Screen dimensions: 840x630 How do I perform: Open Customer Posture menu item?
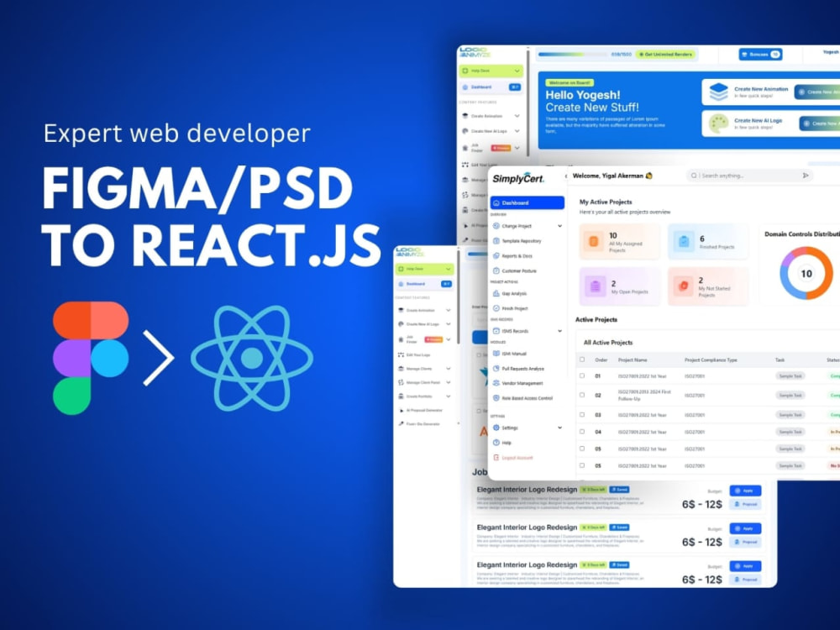coord(518,271)
